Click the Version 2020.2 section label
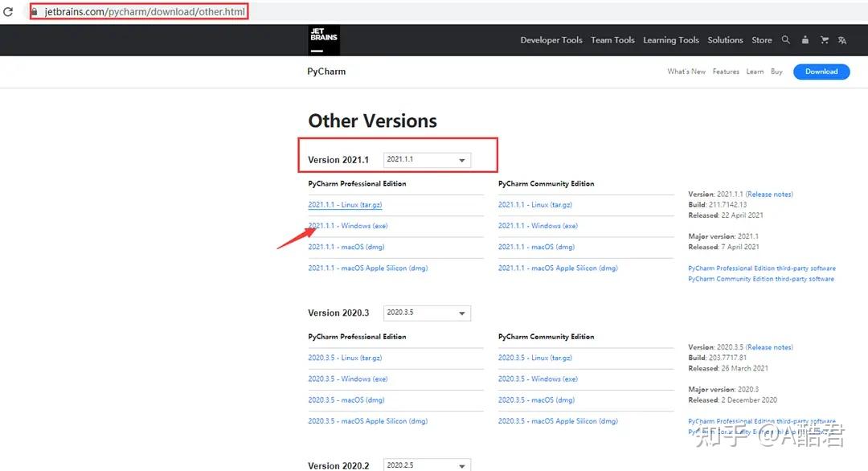The image size is (868, 471). click(338, 466)
